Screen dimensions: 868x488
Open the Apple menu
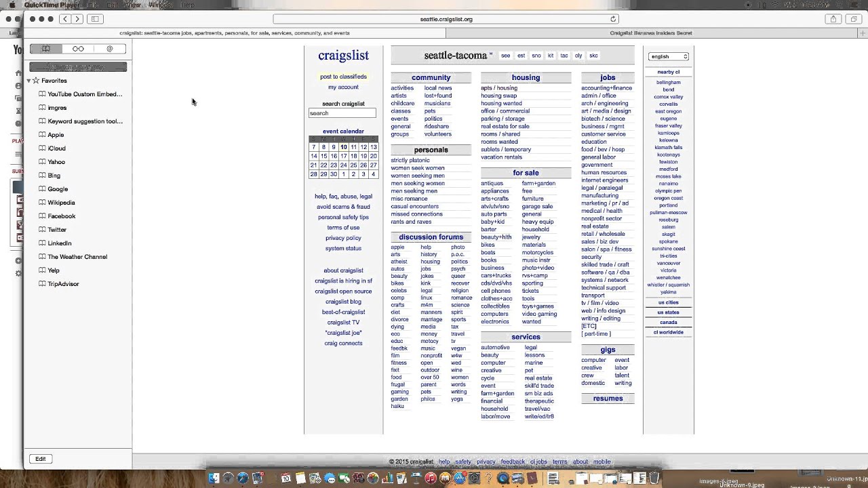[12, 5]
